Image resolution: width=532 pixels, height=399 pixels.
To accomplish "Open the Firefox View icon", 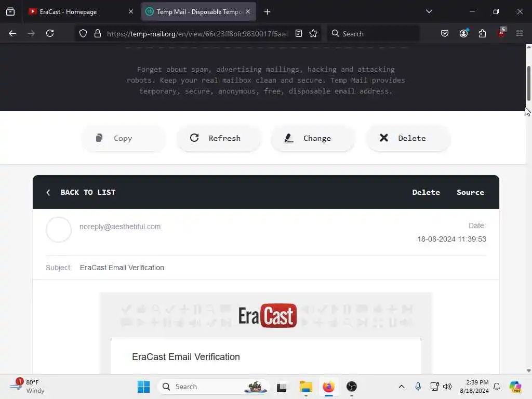I will pyautogui.click(x=10, y=12).
